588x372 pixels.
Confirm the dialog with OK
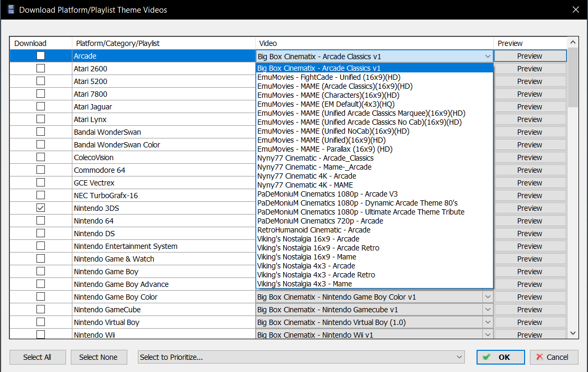coord(501,357)
